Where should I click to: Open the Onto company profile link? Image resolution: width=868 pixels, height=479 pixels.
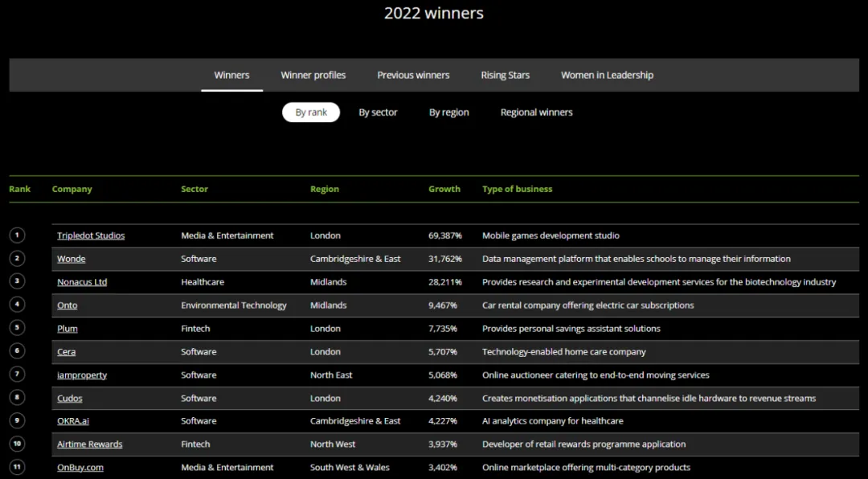(x=68, y=305)
